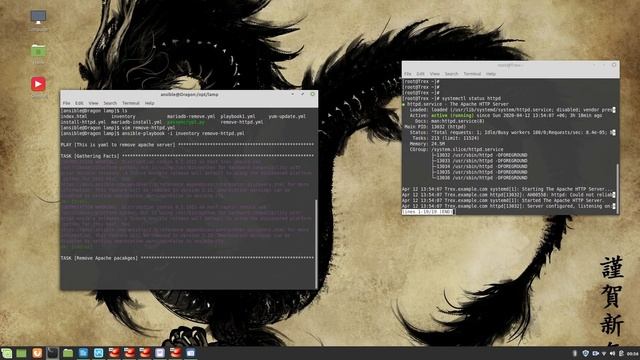This screenshot has height=360, width=640.
Task: Open File menu in root@Trex terminal
Action: [x=407, y=74]
